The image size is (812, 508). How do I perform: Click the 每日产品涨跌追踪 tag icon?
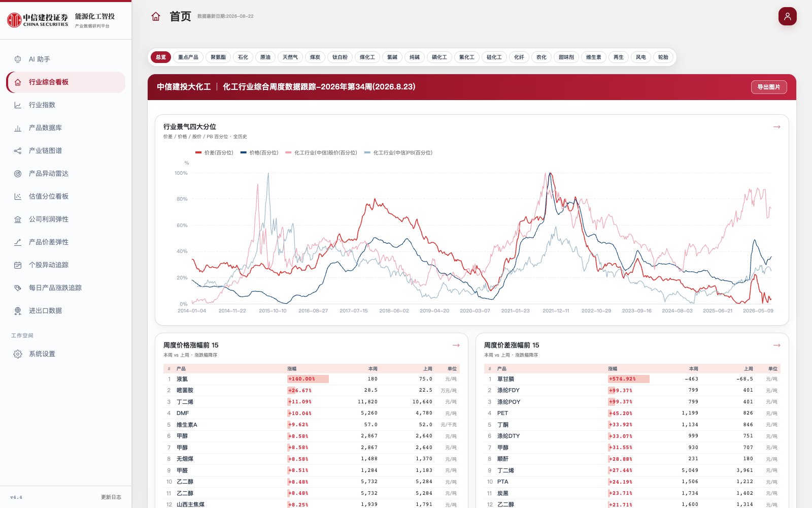[x=18, y=288]
